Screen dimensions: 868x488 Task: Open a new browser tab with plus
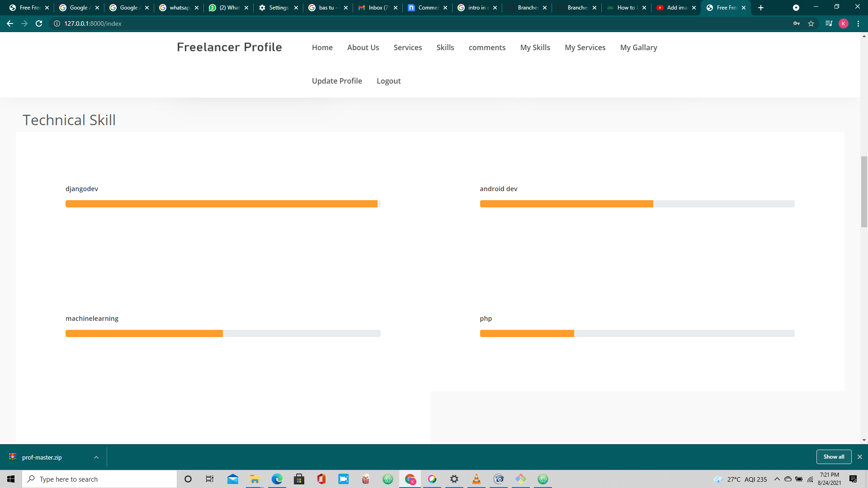(x=761, y=8)
